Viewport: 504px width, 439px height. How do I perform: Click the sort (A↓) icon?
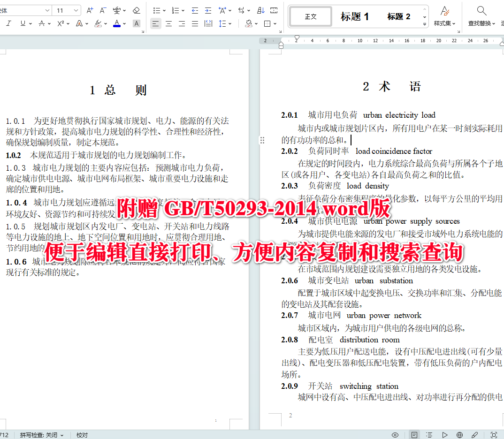pyautogui.click(x=260, y=10)
